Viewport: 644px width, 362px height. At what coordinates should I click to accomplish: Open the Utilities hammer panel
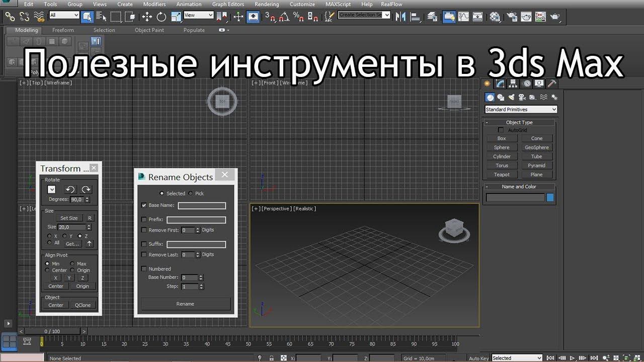coord(552,83)
